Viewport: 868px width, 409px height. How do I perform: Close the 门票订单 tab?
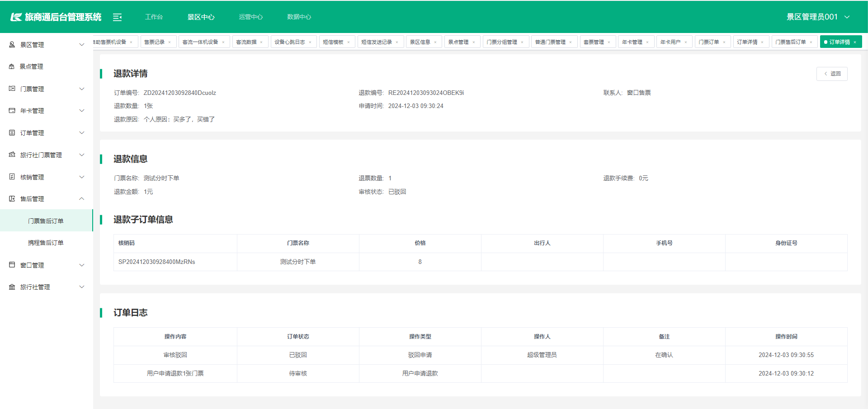[724, 42]
